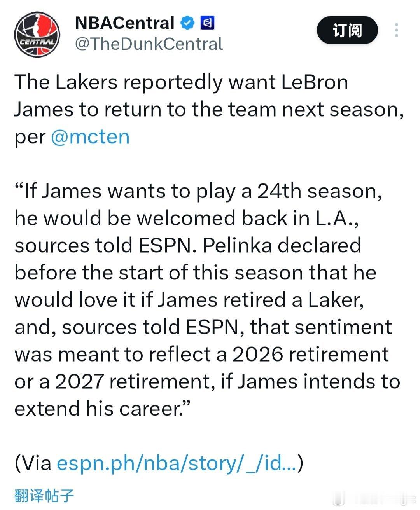Open the NBACentral profile avatar
Viewport: 420px width, 510px height.
(x=38, y=34)
